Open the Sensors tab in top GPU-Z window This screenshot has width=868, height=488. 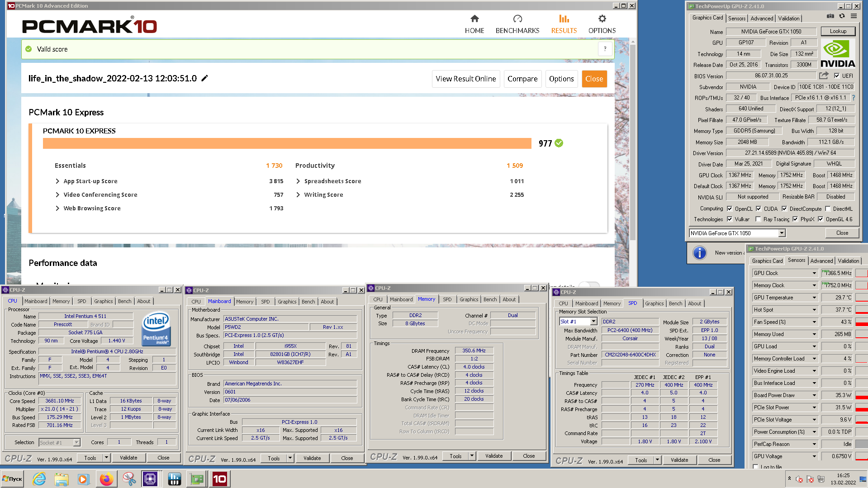pyautogui.click(x=737, y=19)
